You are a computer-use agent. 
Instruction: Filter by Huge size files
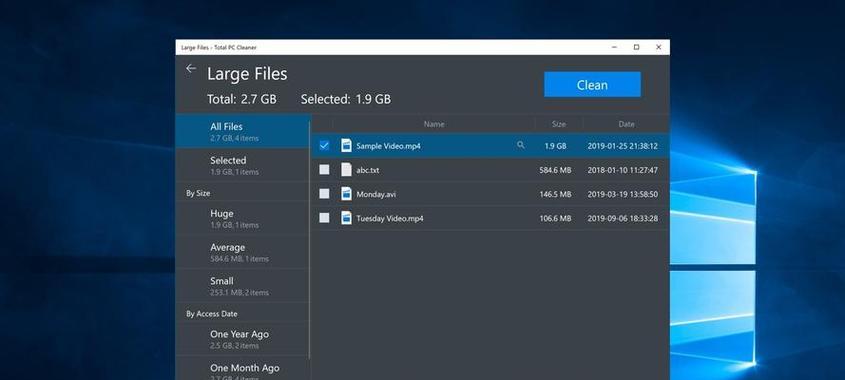coord(243,218)
